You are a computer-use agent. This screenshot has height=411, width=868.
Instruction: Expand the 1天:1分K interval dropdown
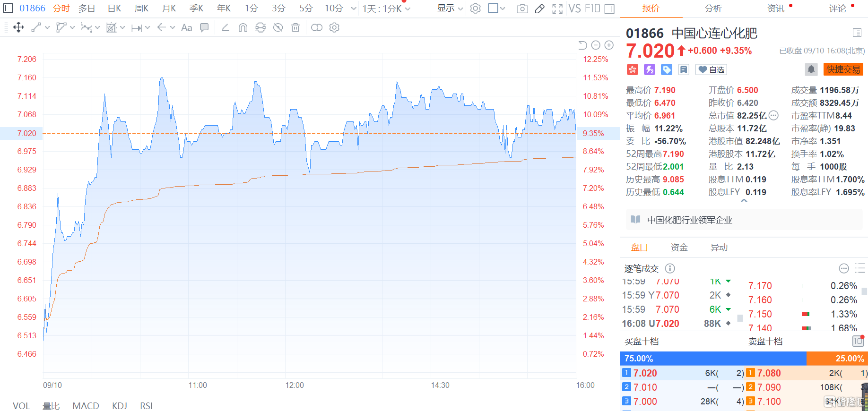pos(386,9)
